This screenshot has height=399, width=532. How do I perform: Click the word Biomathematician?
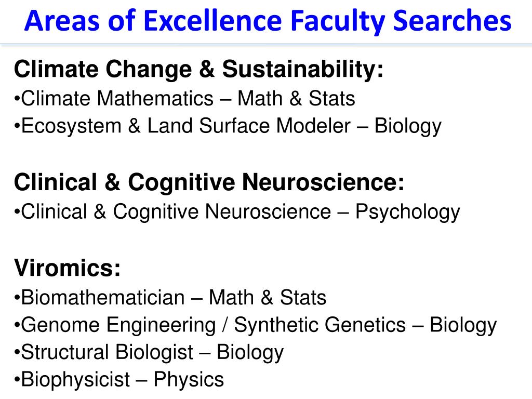tap(103, 298)
